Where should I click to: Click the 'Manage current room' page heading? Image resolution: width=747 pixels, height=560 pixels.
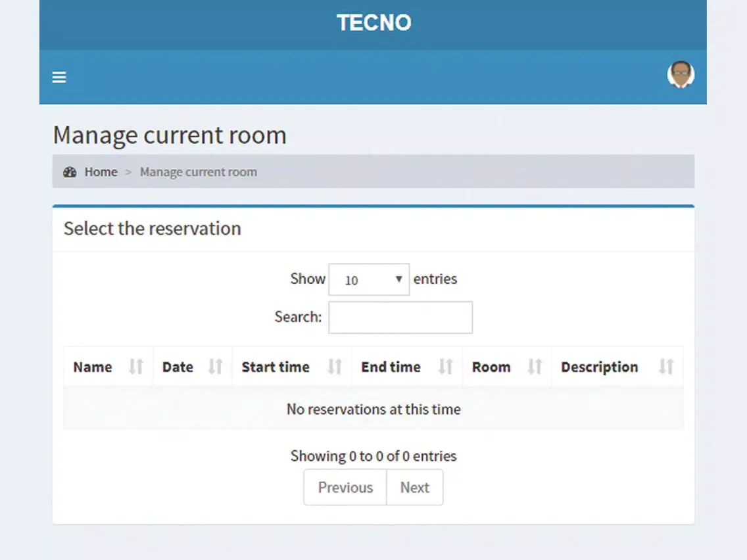coord(170,135)
